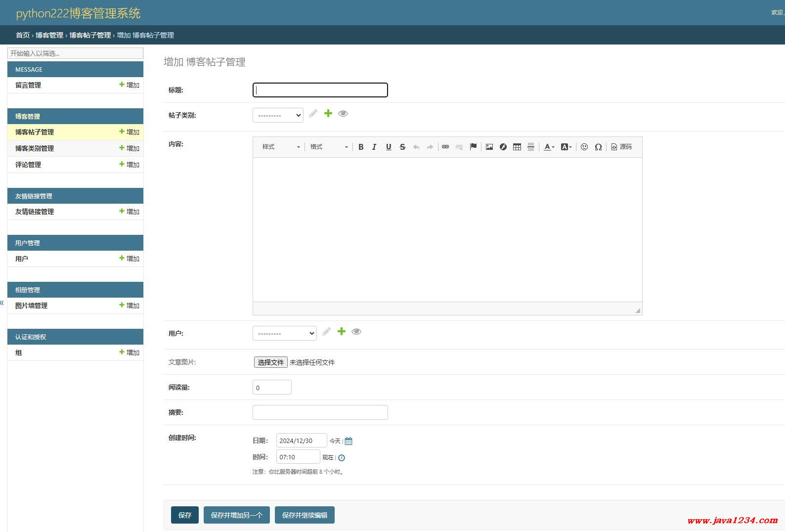This screenshot has height=532, width=785.
Task: Insert an anchor with the flag icon
Action: point(473,147)
